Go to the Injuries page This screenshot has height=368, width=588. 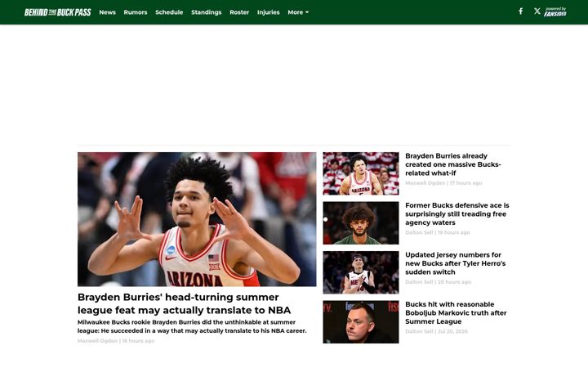[x=268, y=12]
